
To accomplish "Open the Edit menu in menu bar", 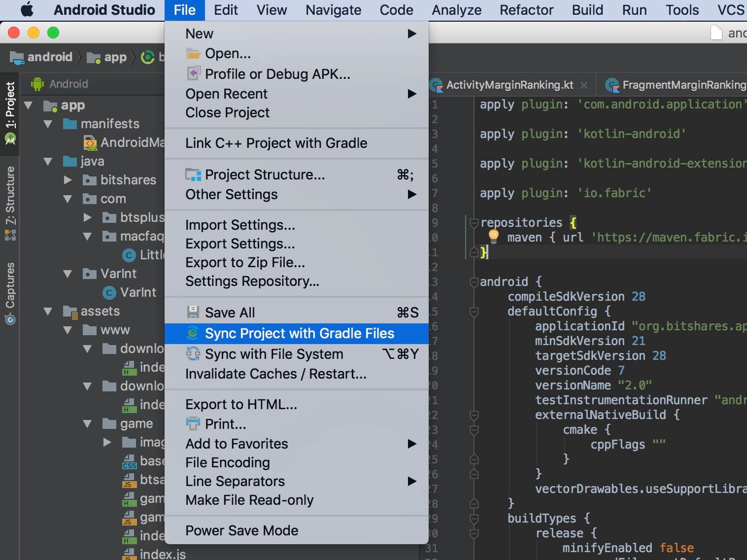I will tap(226, 10).
